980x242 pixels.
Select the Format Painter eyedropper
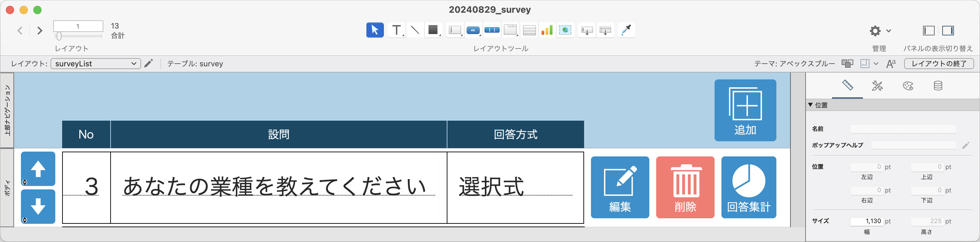[x=626, y=30]
